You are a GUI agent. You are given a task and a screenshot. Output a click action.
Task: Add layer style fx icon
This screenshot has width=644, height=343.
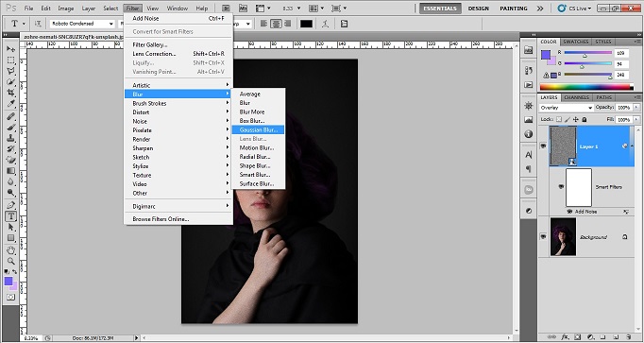pyautogui.click(x=566, y=337)
